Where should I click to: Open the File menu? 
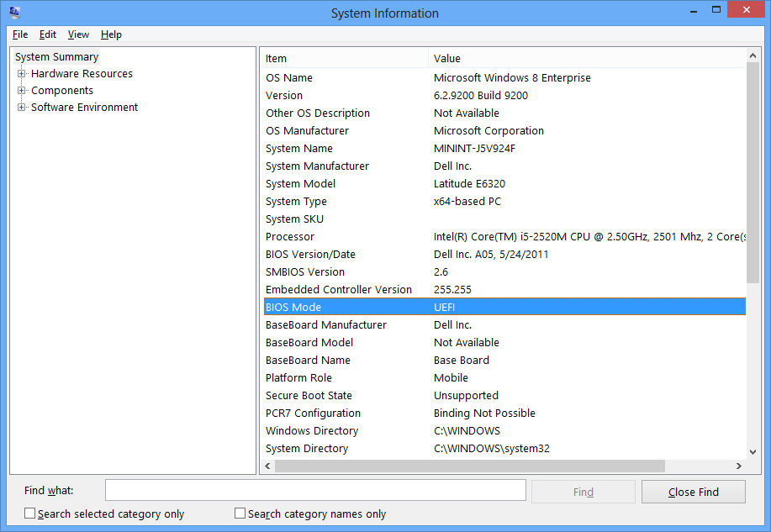pos(20,34)
